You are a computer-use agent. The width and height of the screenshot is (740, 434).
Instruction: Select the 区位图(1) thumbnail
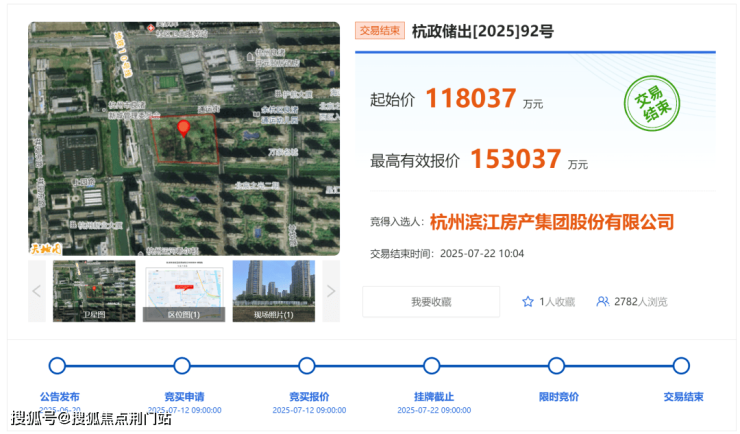pos(183,291)
